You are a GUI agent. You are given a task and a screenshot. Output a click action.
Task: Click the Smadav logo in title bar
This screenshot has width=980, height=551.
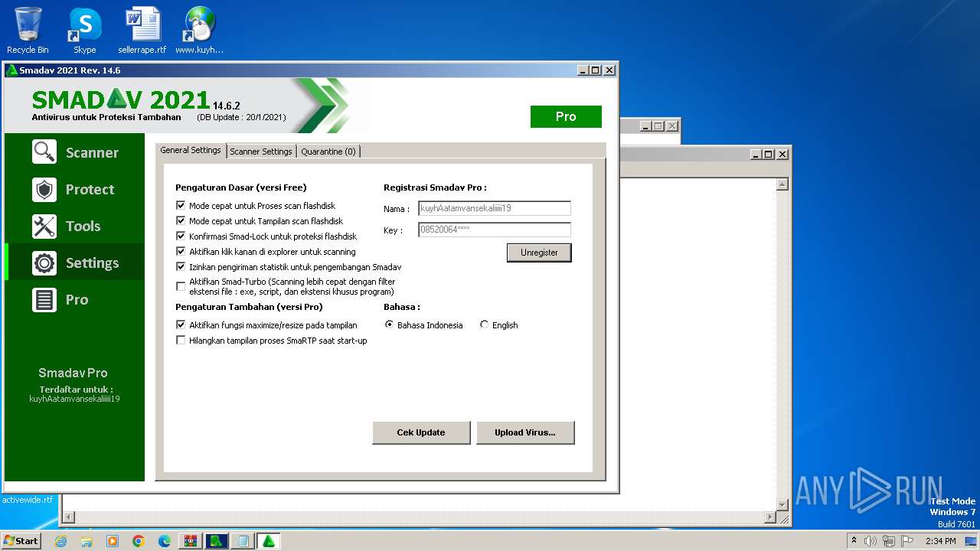[x=11, y=70]
